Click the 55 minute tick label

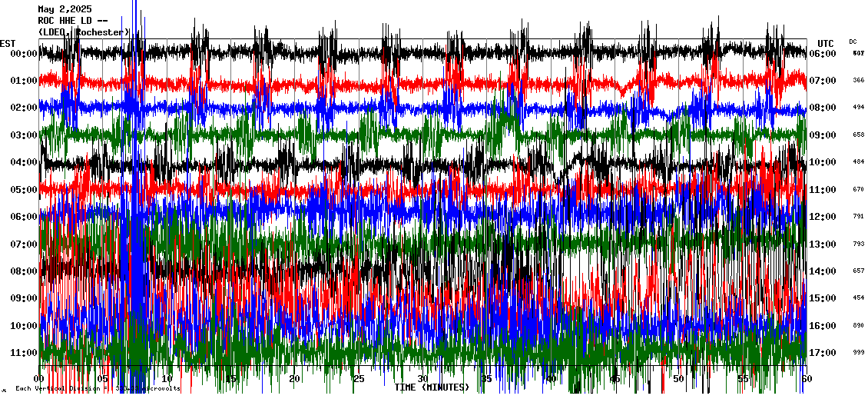coord(742,379)
